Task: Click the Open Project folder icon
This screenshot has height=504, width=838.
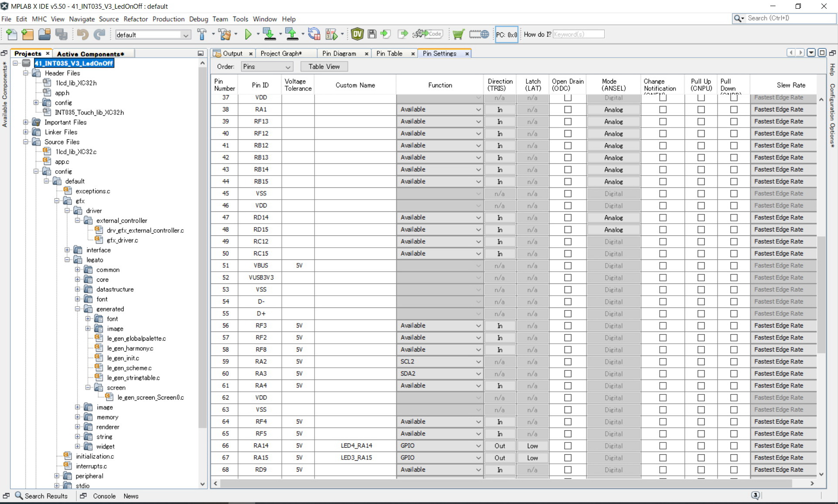Action: (44, 35)
